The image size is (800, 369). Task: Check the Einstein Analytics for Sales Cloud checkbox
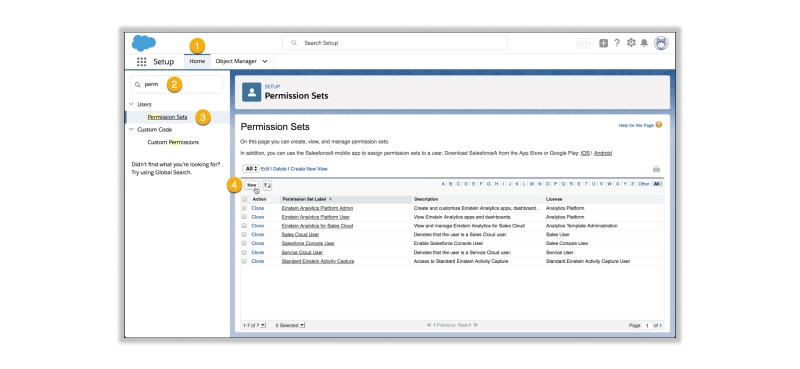point(244,226)
